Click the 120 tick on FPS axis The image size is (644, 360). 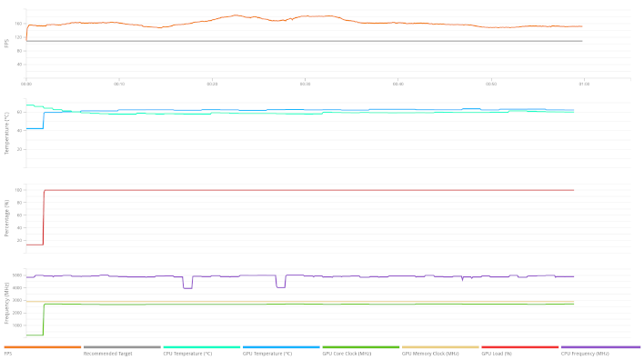(18, 37)
